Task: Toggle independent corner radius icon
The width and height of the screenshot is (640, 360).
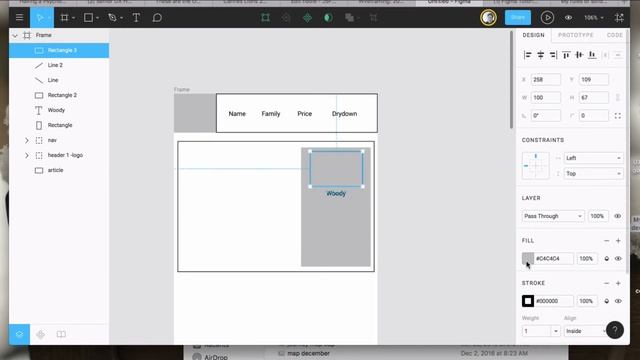Action: coord(618,116)
